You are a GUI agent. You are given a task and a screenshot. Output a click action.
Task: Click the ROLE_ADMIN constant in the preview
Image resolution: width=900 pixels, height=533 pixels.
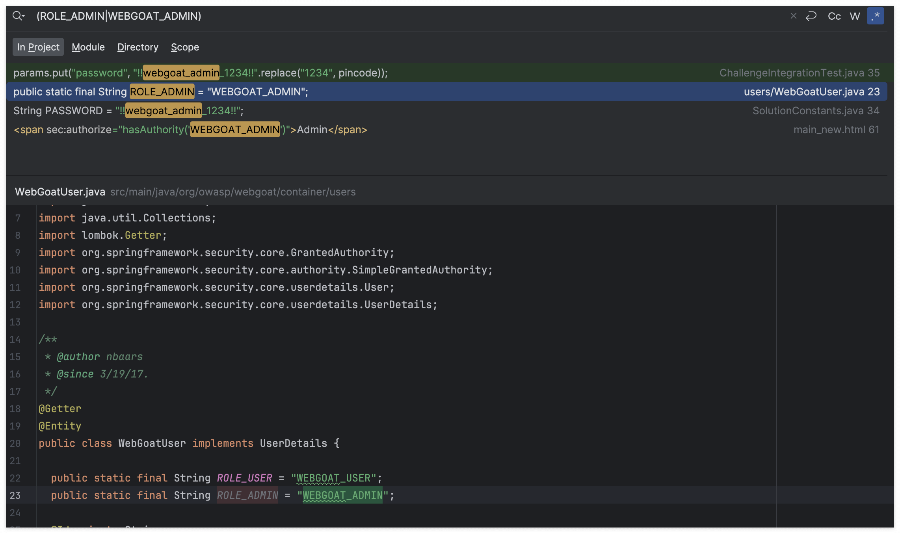point(247,495)
